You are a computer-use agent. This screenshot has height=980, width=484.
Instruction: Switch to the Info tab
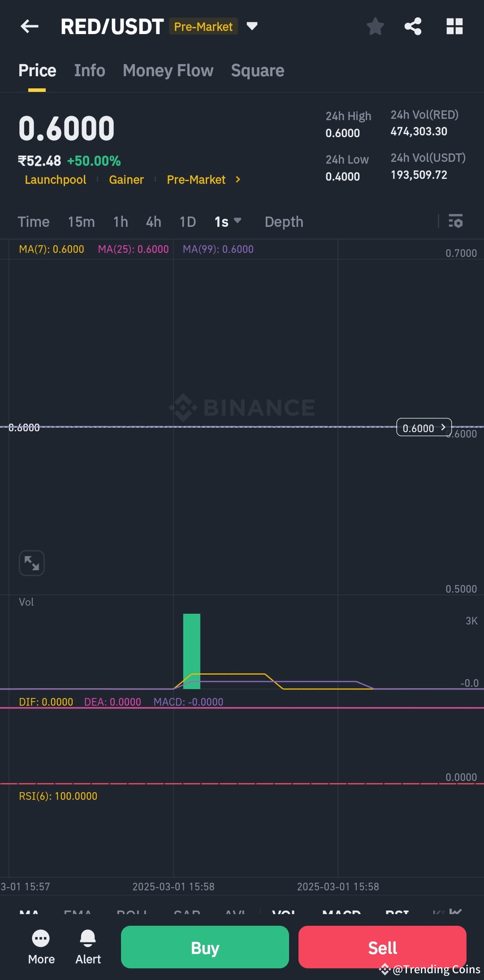pyautogui.click(x=90, y=70)
